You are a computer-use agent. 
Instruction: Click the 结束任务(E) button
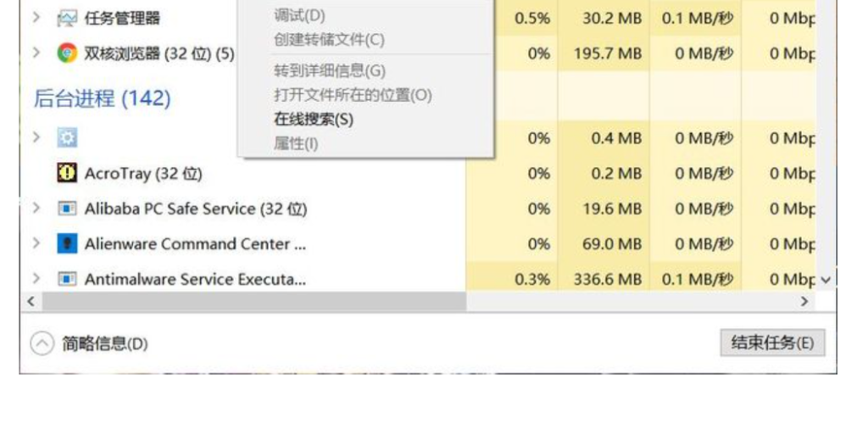772,343
